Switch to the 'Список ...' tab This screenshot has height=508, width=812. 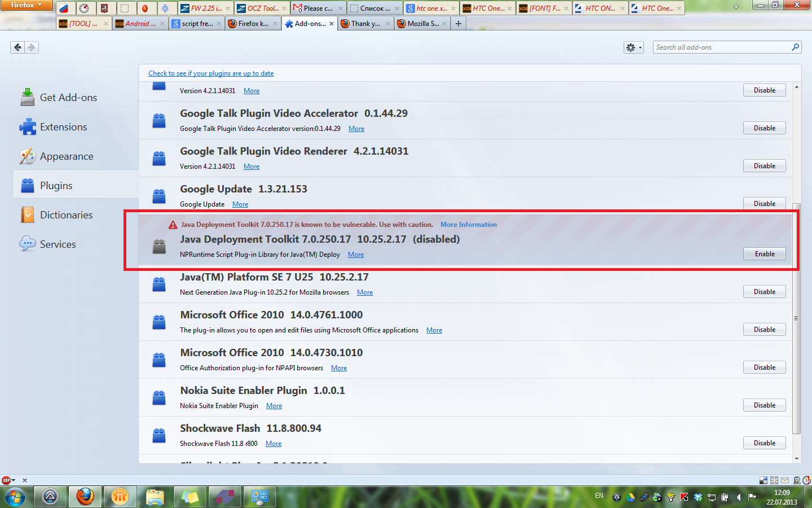coord(374,8)
